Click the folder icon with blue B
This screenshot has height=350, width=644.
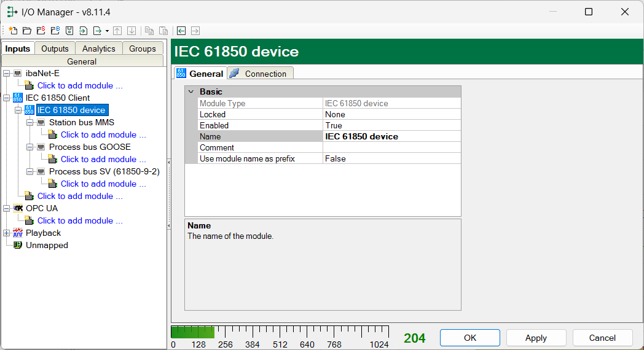click(x=55, y=31)
